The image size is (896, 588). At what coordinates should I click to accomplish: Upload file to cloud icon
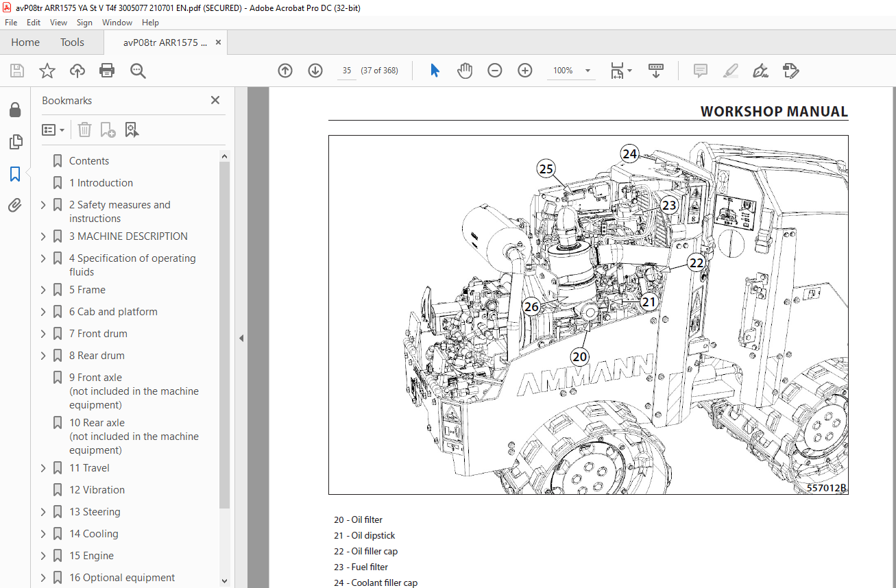tap(77, 71)
